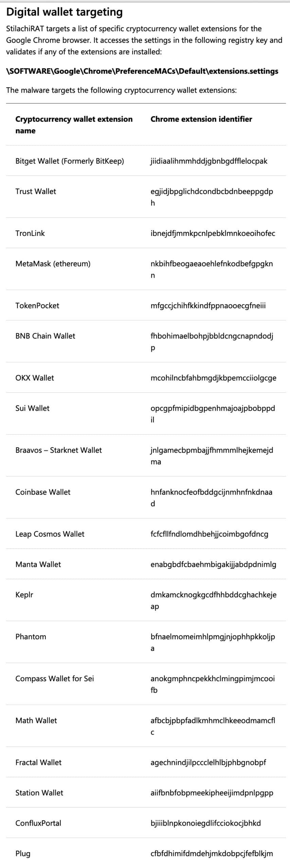290x868 pixels.
Task: Select the Leap Cosmos Wallet identifier
Action: click(x=209, y=534)
